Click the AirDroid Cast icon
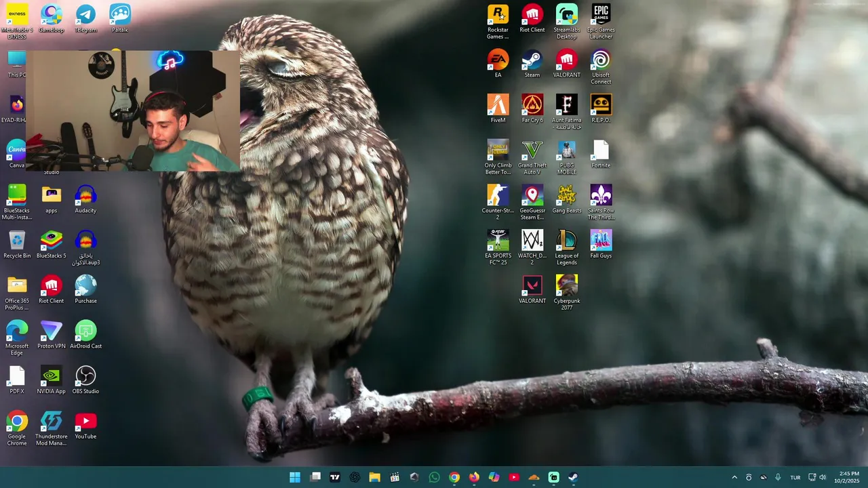 click(x=85, y=335)
